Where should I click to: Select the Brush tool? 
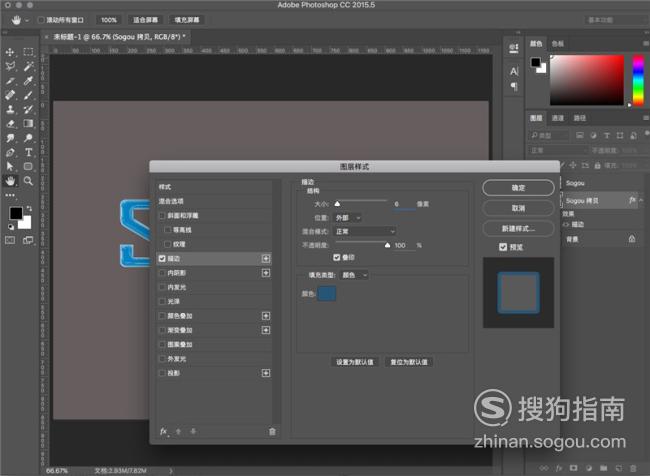[x=28, y=95]
